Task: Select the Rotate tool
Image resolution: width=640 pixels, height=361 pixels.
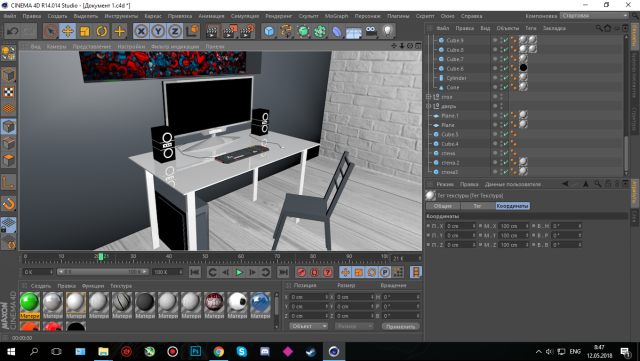Action: (x=102, y=31)
